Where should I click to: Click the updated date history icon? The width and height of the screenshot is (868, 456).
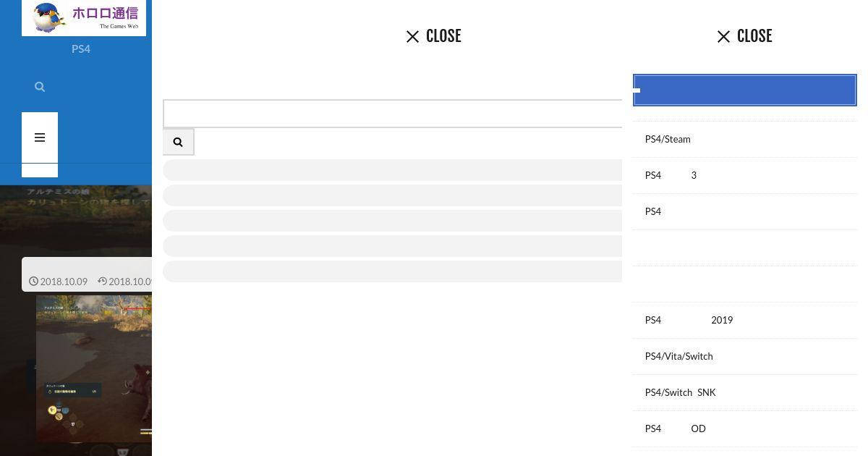click(x=102, y=282)
